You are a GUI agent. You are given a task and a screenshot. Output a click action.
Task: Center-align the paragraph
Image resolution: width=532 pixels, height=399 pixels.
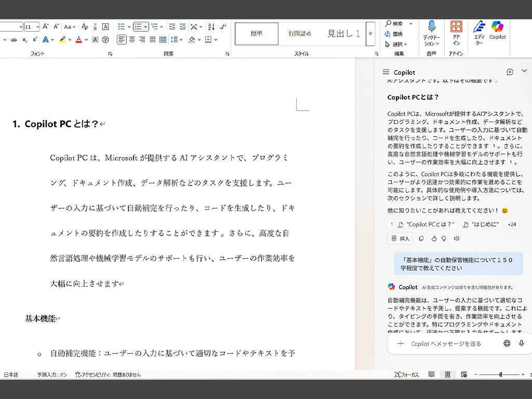132,39
